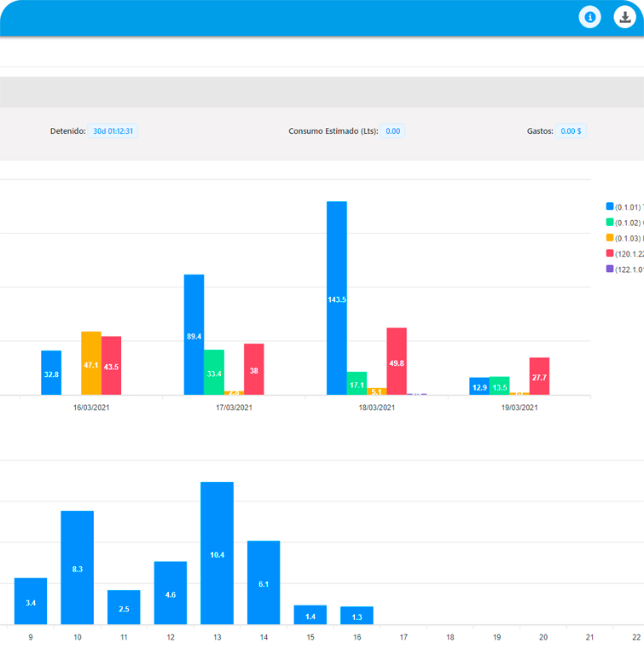Click the purple (122.1.01) legend swatch

(610, 269)
